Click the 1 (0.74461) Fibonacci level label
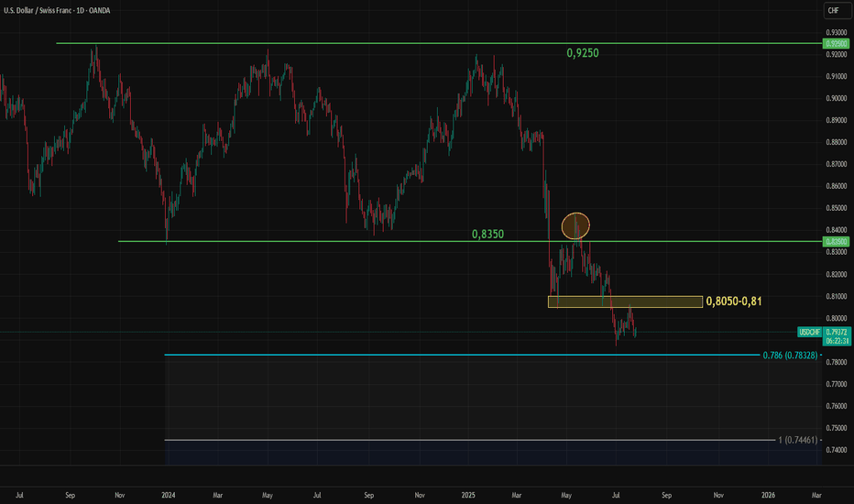The image size is (854, 504). [798, 440]
